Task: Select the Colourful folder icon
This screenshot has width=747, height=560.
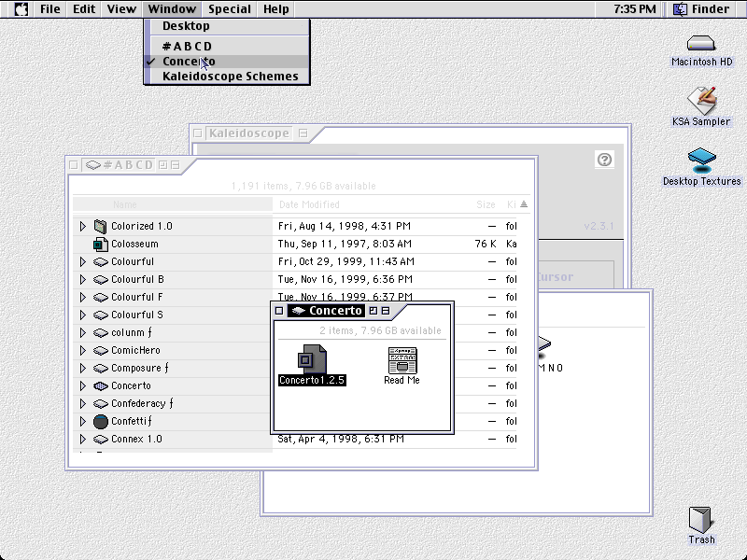Action: click(100, 262)
